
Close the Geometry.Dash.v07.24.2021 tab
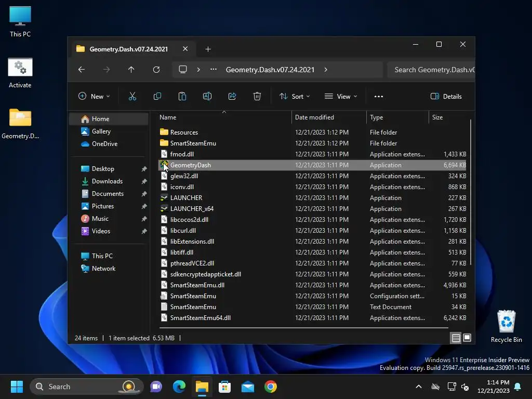pos(185,49)
